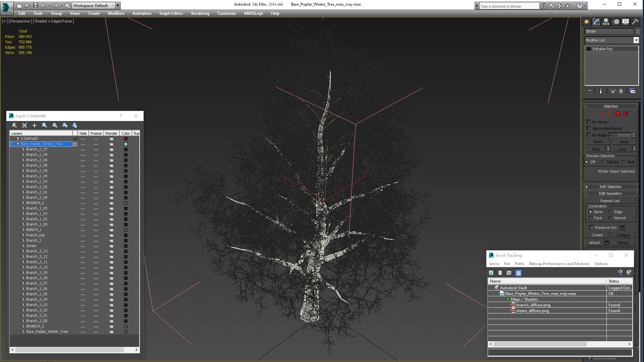Screen dimensions: 644x362
Task: Collapse the Edit Geometry rollout
Action: pos(610,193)
